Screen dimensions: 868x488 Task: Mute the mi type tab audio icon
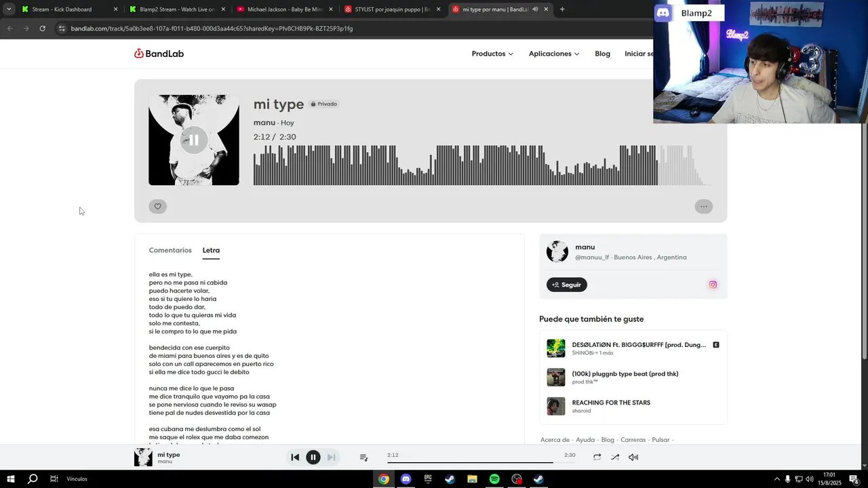pos(535,9)
